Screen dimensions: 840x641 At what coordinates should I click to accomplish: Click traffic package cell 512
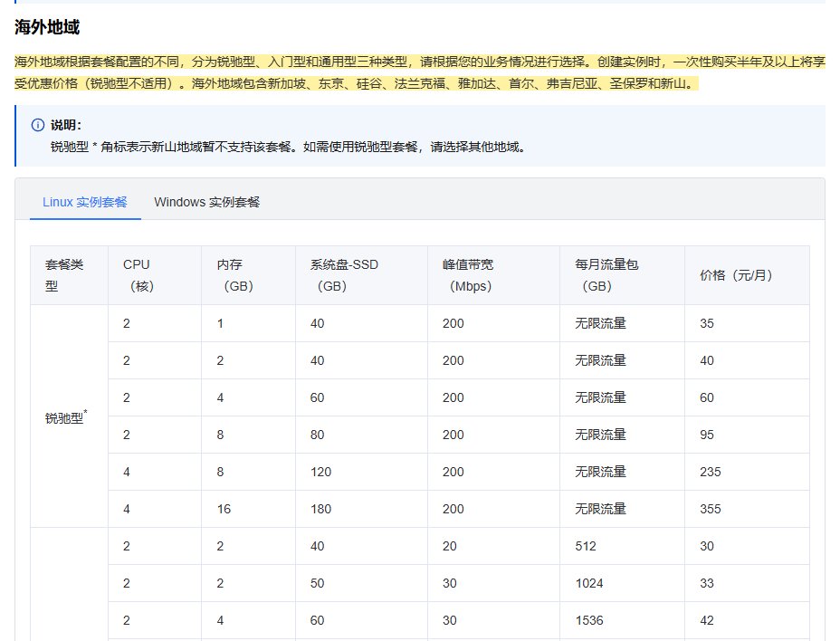(622, 547)
